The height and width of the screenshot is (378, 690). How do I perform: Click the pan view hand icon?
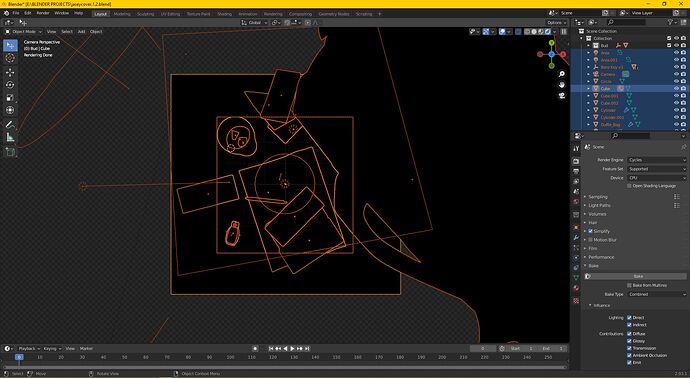tap(562, 85)
